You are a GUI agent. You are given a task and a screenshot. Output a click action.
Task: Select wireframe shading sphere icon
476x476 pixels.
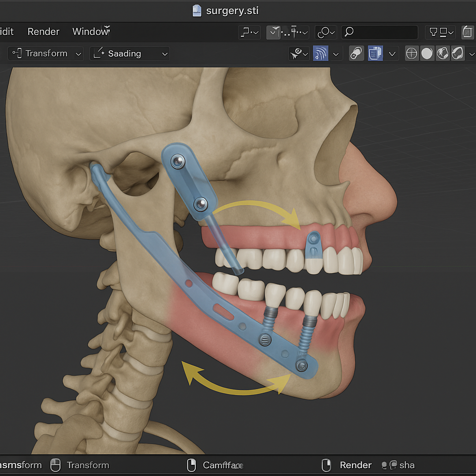[x=411, y=53]
